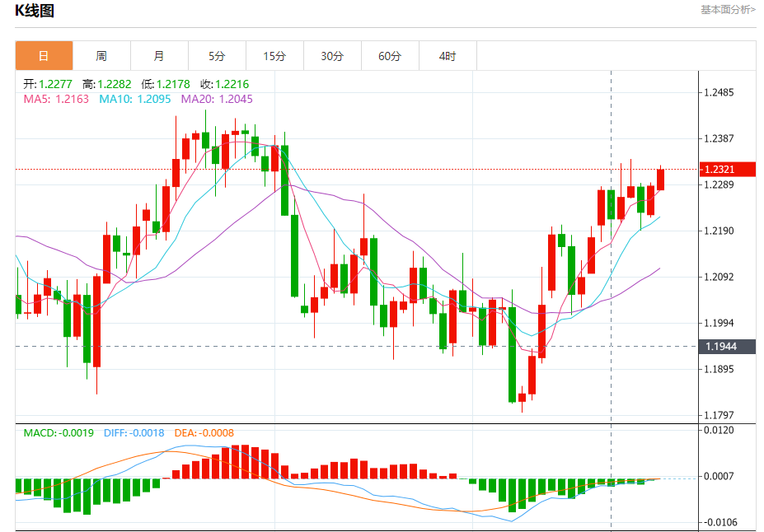Click the 高: 1.2282 high value
This screenshot has width=764, height=532.
pyautogui.click(x=106, y=84)
